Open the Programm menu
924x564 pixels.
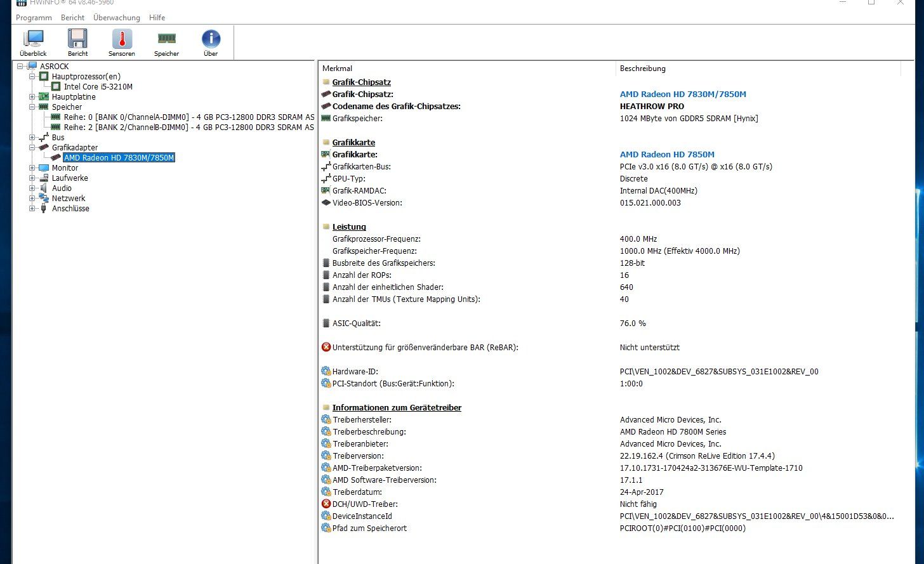coord(34,18)
